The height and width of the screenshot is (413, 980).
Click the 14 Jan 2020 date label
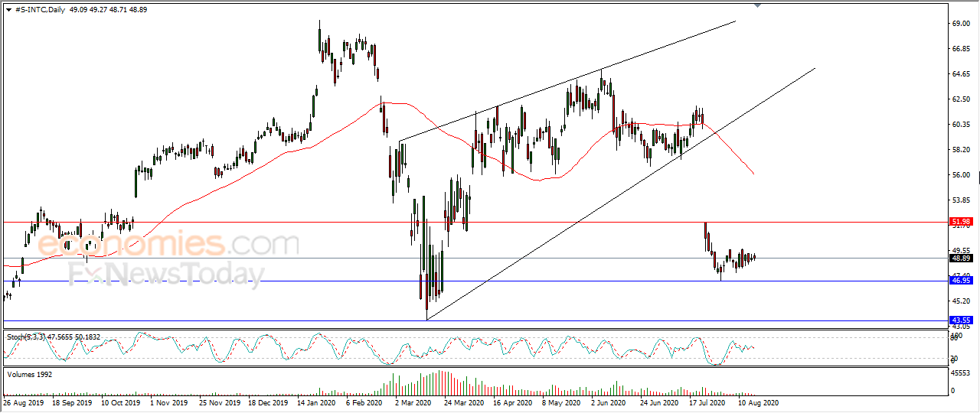coord(315,402)
